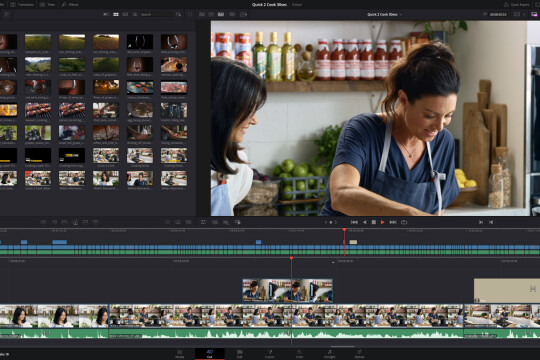Switch media pool to metadata view
This screenshot has height=360, width=540.
[106, 14]
